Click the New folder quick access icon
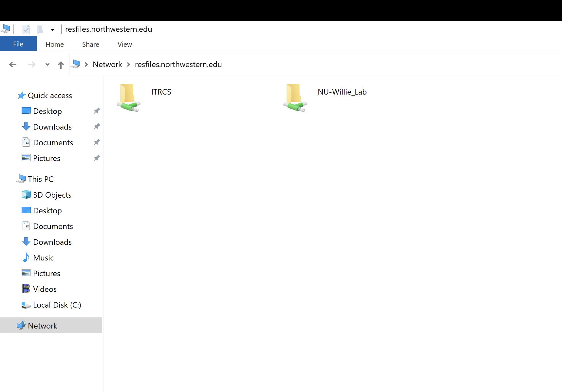562x392 pixels. pyautogui.click(x=40, y=29)
